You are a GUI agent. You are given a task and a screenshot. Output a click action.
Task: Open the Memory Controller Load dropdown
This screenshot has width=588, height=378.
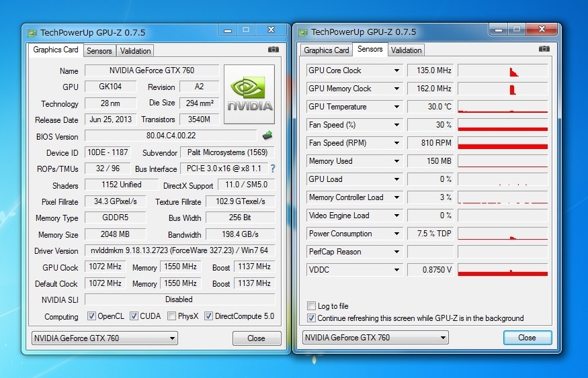pyautogui.click(x=396, y=197)
